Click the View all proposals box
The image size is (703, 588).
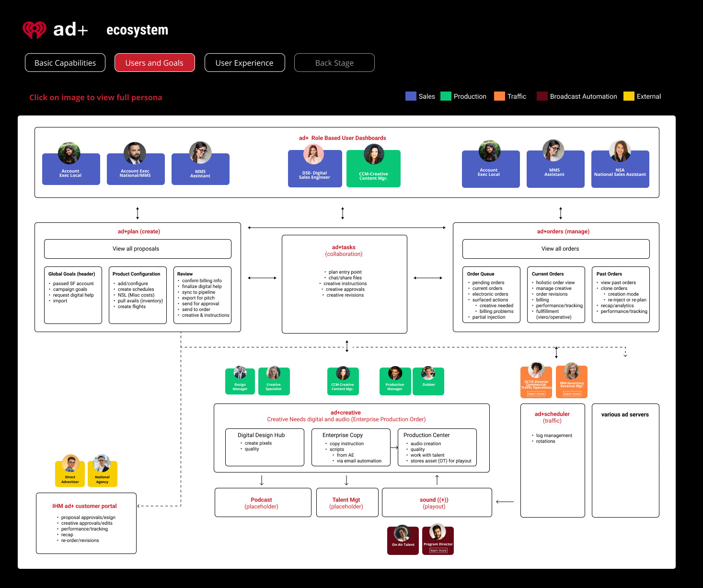coord(138,249)
